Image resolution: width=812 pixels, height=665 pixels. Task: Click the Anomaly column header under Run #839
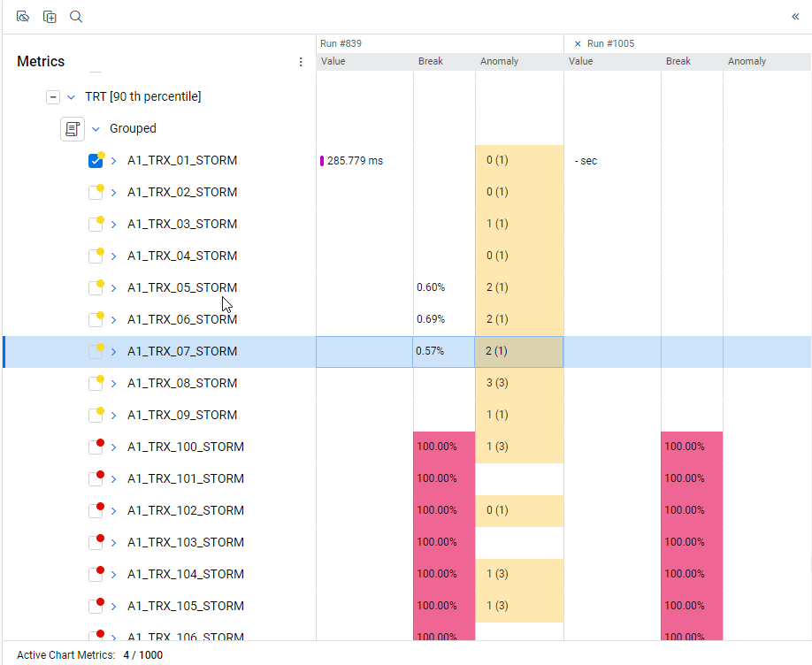click(499, 62)
